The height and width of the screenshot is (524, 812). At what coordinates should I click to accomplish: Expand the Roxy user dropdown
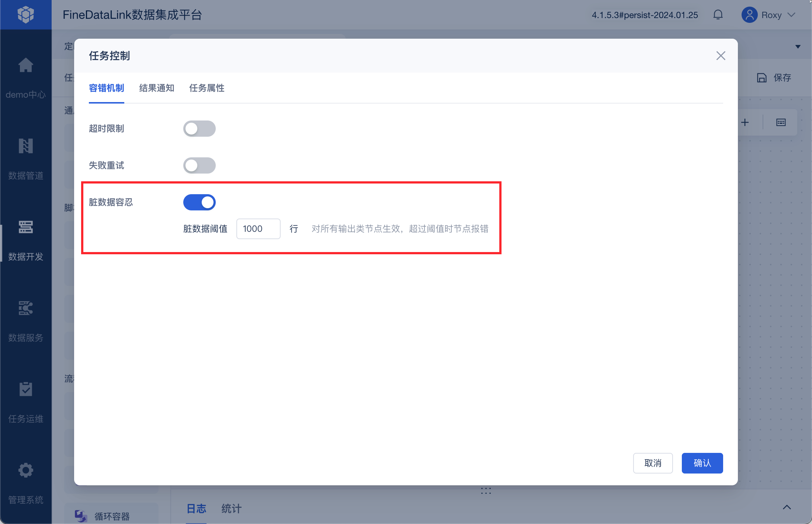791,15
